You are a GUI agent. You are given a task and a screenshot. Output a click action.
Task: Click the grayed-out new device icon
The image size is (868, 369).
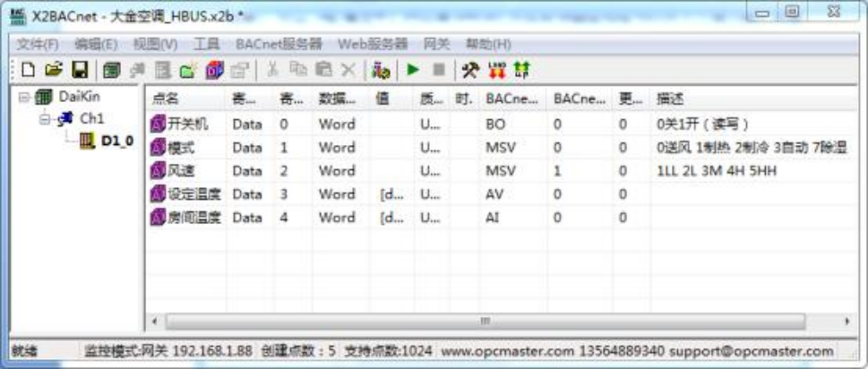point(163,70)
